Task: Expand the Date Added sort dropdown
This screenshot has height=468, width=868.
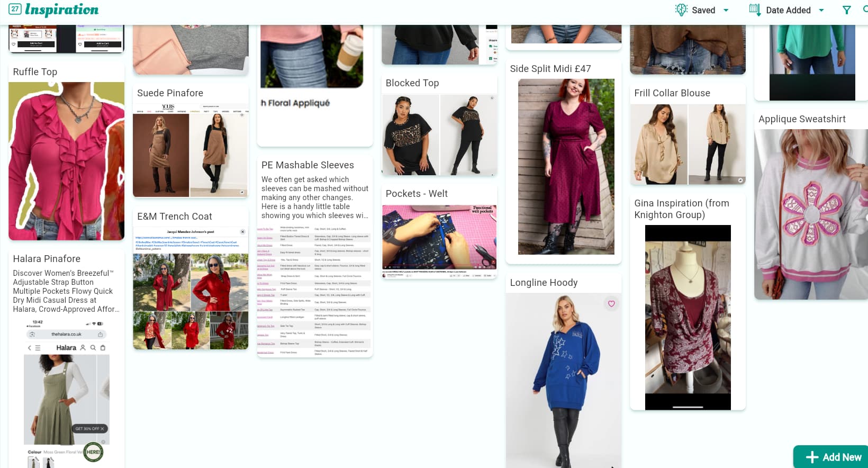Action: (821, 11)
